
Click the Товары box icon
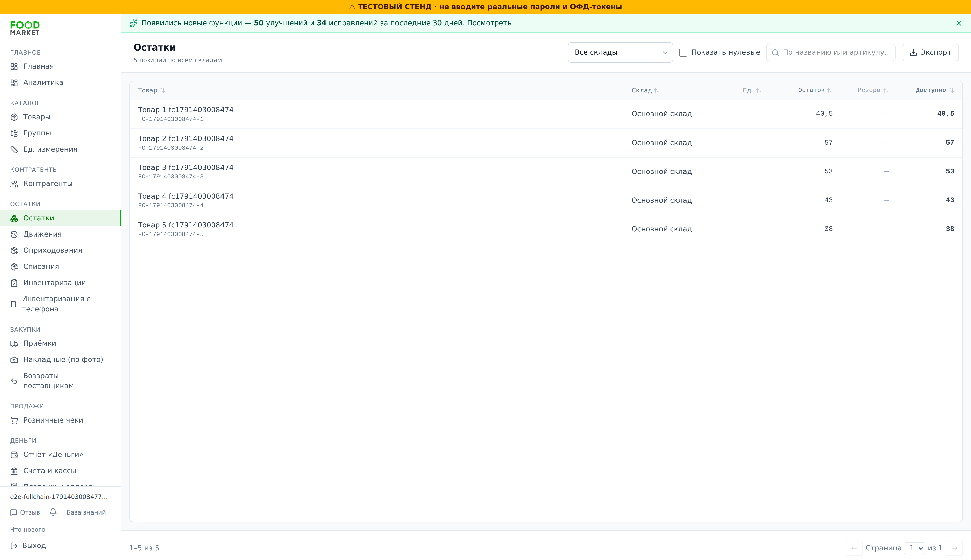click(x=14, y=117)
